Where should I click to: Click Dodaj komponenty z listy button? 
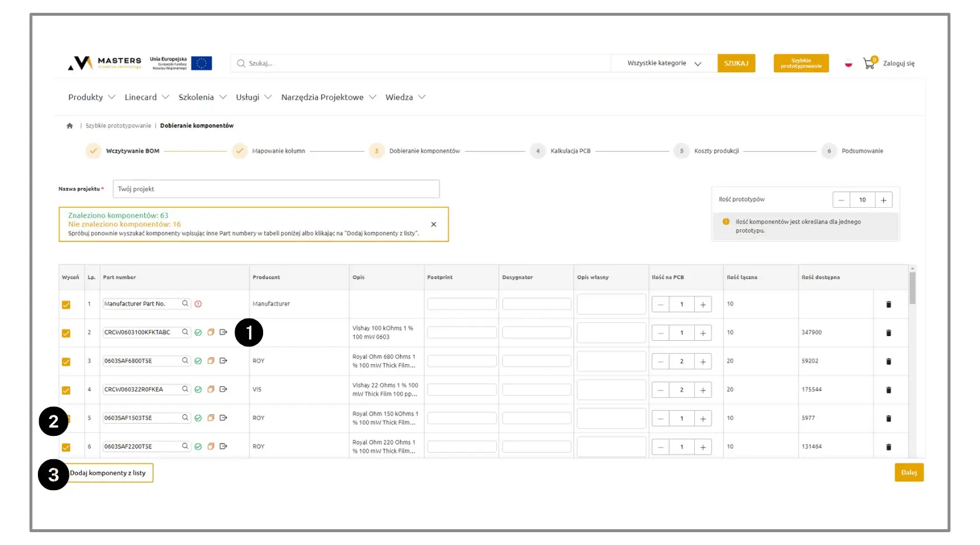click(108, 473)
